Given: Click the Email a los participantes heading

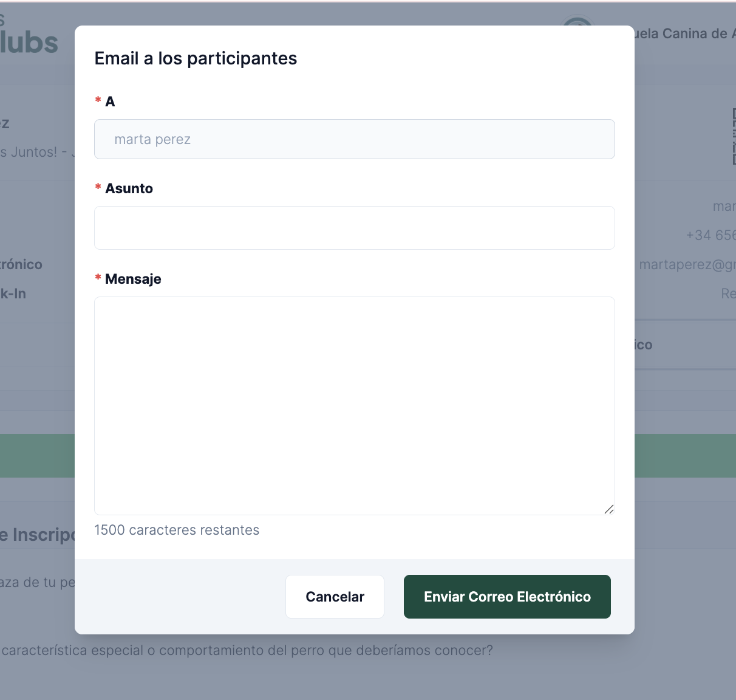Looking at the screenshot, I should pos(196,58).
